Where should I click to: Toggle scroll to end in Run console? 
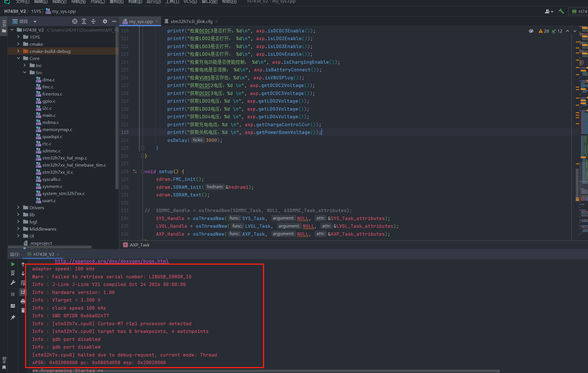tap(23, 292)
